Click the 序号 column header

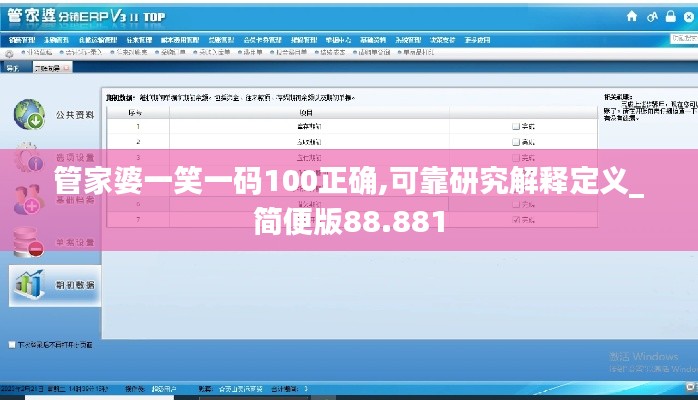[x=135, y=113]
